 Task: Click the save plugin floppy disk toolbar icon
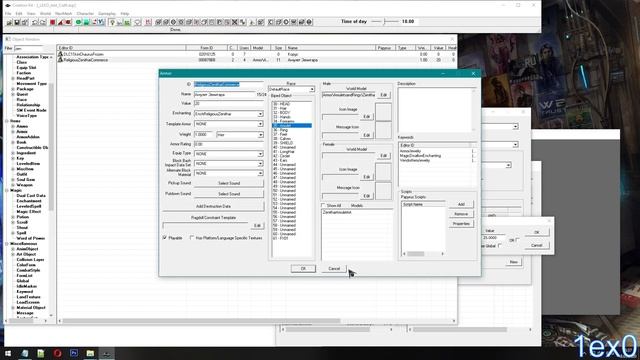[17, 22]
